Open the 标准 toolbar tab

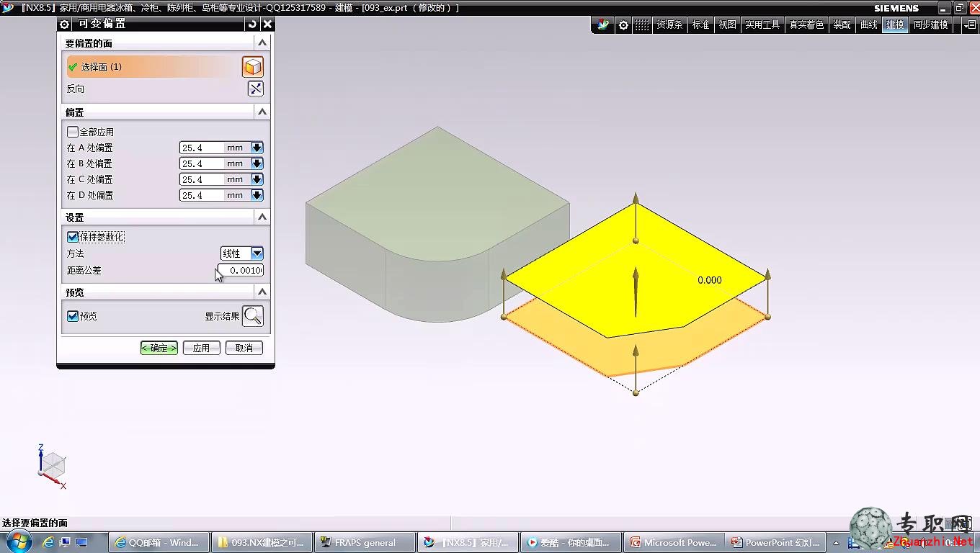click(x=701, y=24)
